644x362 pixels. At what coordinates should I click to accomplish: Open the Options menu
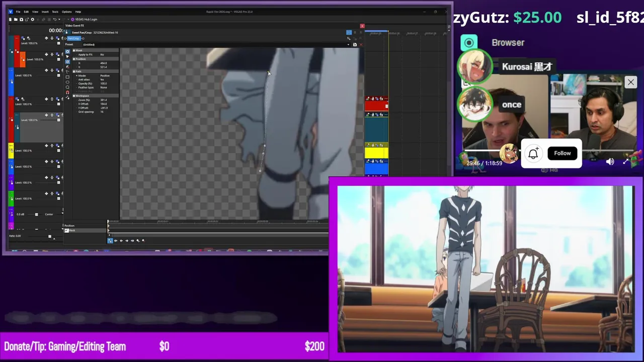[x=67, y=12]
